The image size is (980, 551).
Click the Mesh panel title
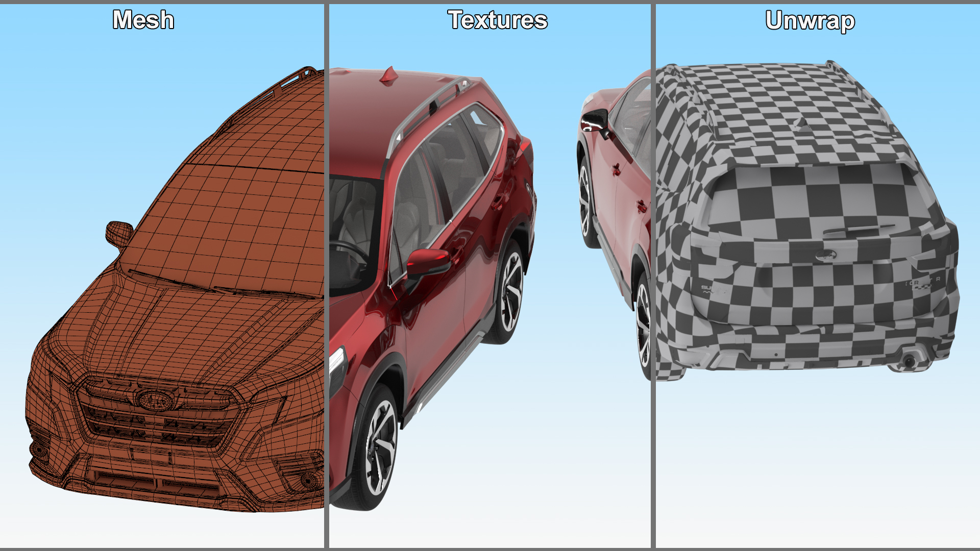pyautogui.click(x=143, y=20)
